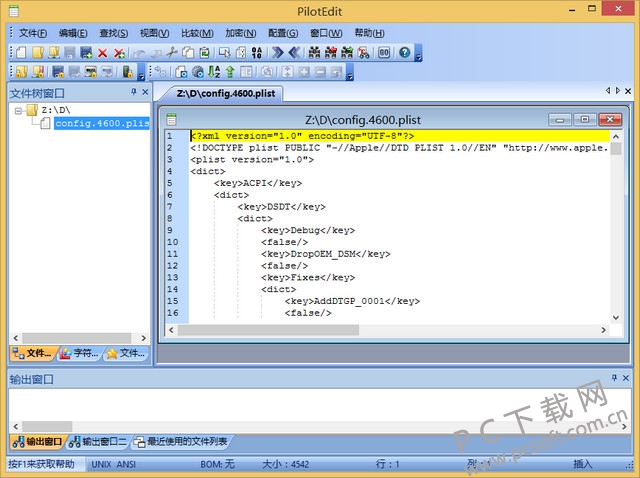This screenshot has width=640, height=478.
Task: Pin the 输出窗口 panel
Action: 614,378
